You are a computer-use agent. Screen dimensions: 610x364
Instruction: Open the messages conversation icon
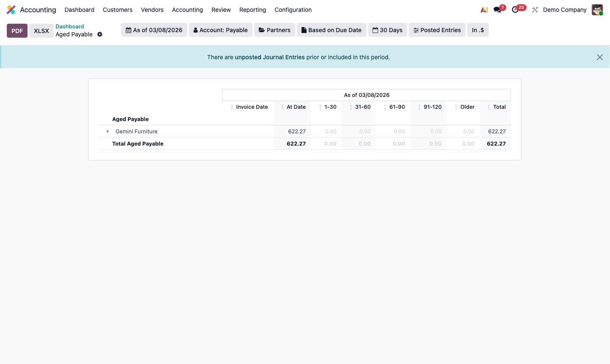coord(496,9)
